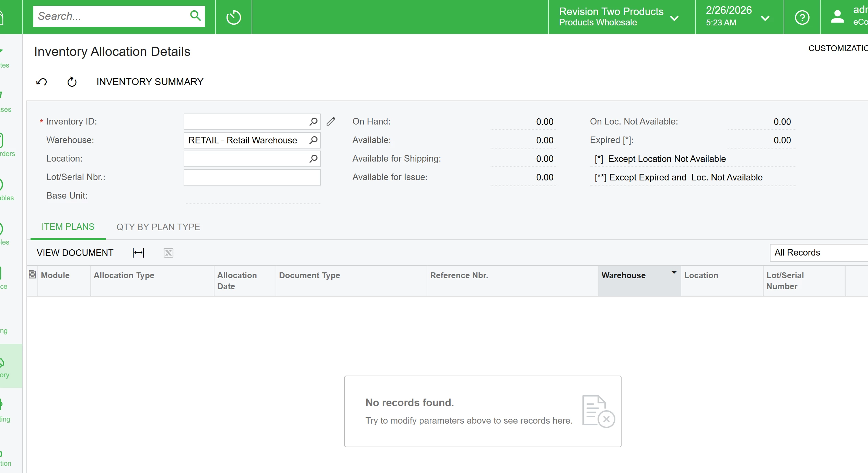Click the help question mark icon

802,17
